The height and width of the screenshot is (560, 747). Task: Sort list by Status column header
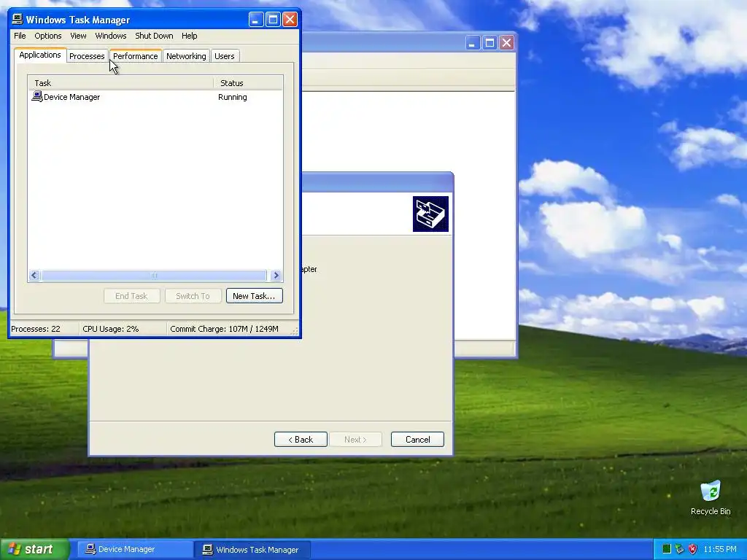pyautogui.click(x=248, y=83)
